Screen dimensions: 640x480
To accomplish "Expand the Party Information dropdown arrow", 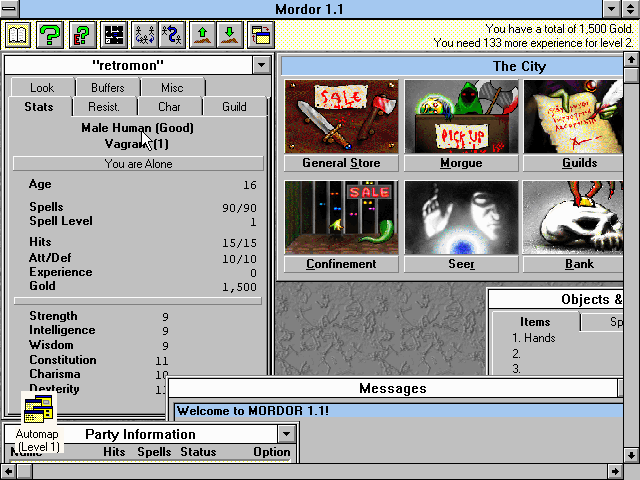I will (287, 434).
